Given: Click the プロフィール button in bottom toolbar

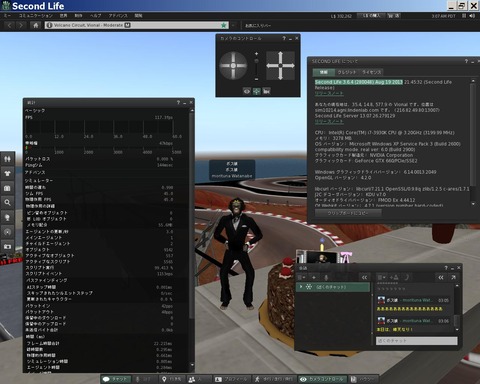Looking at the screenshot, I should (231, 379).
